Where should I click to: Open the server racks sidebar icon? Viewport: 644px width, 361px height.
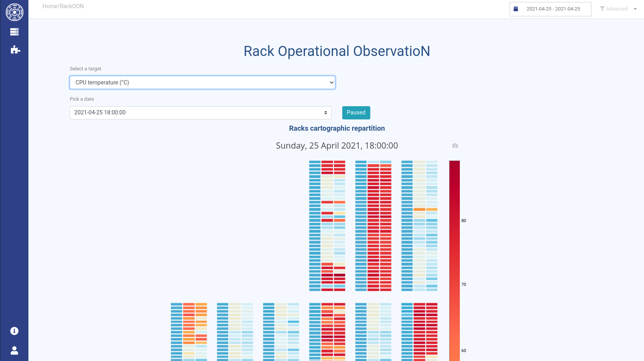coord(14,32)
